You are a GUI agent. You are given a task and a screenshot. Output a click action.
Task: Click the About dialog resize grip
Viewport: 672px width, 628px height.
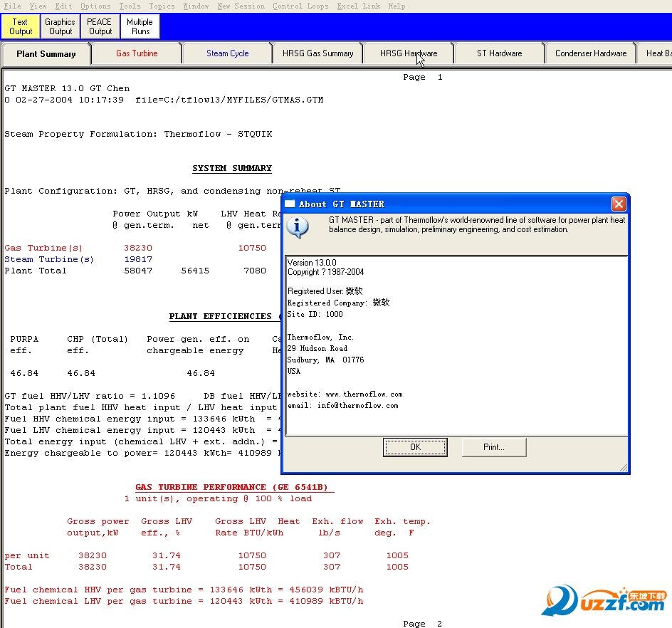point(624,467)
